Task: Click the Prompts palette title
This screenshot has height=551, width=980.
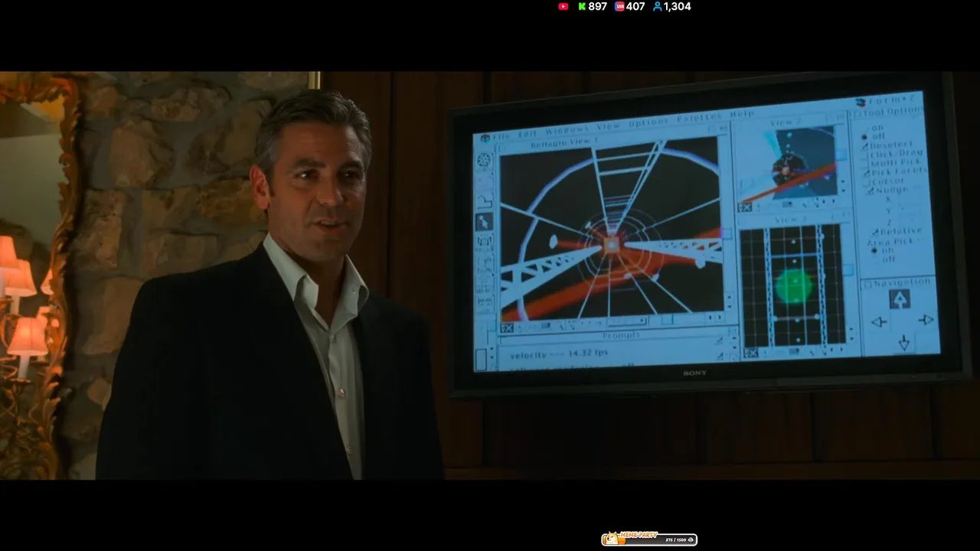Action: coord(621,335)
